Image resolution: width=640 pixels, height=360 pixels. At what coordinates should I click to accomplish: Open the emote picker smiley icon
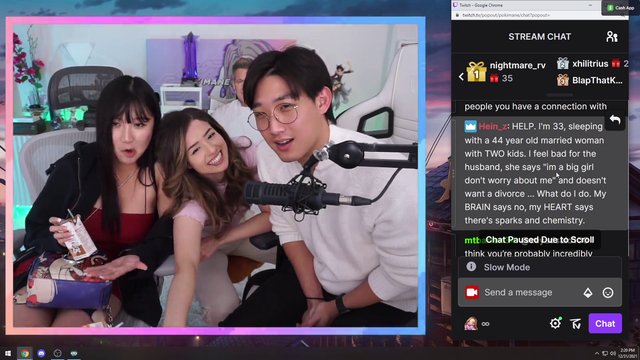point(608,292)
